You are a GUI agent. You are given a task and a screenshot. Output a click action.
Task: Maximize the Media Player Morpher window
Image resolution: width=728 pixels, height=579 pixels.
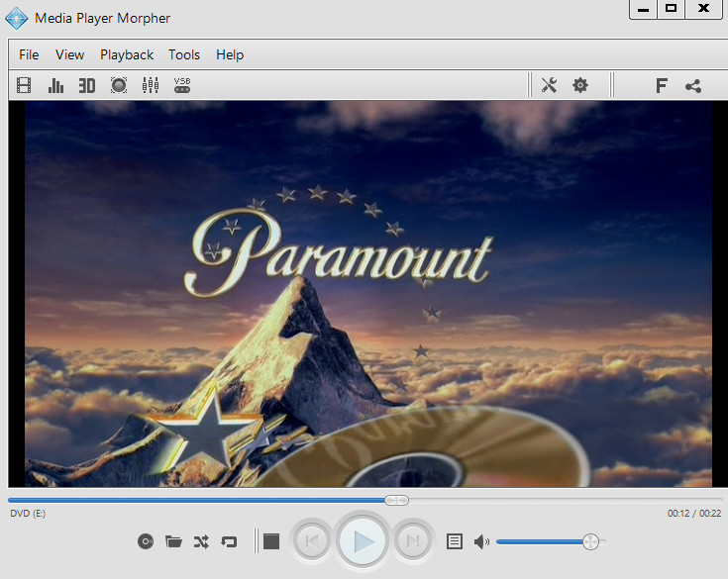(x=671, y=9)
